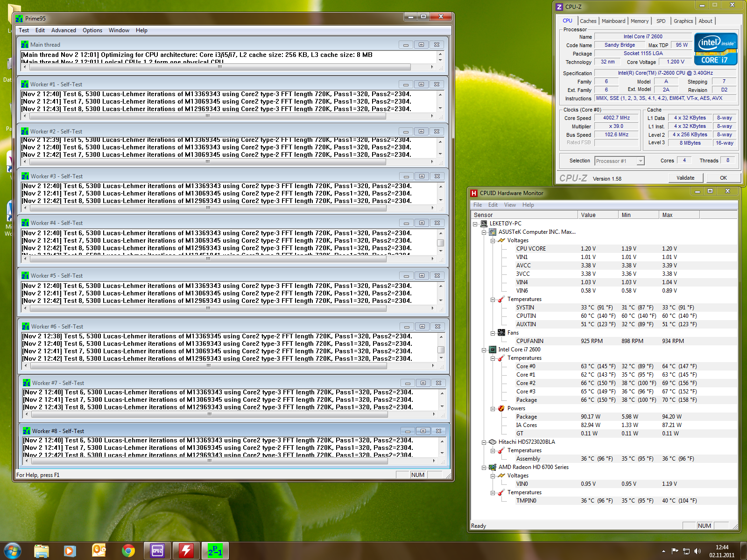Collapse the Powers tree node
The image size is (747, 560).
click(493, 408)
